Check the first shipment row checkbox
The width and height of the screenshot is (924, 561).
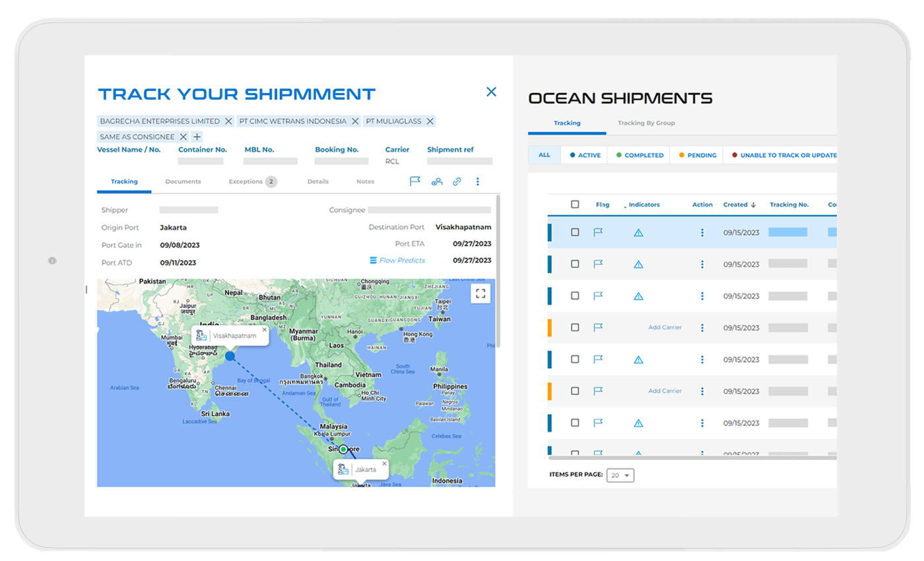point(575,232)
